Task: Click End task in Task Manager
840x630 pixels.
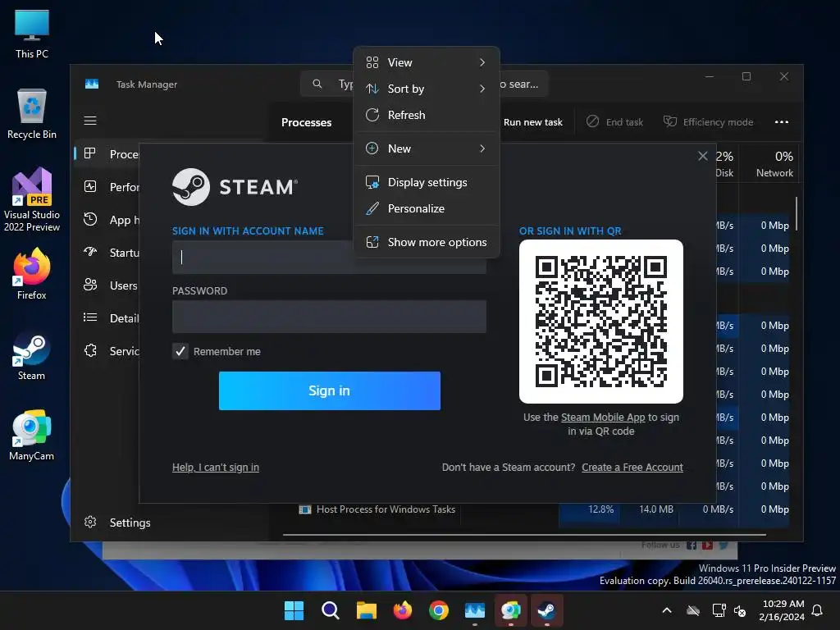Action: [x=614, y=122]
